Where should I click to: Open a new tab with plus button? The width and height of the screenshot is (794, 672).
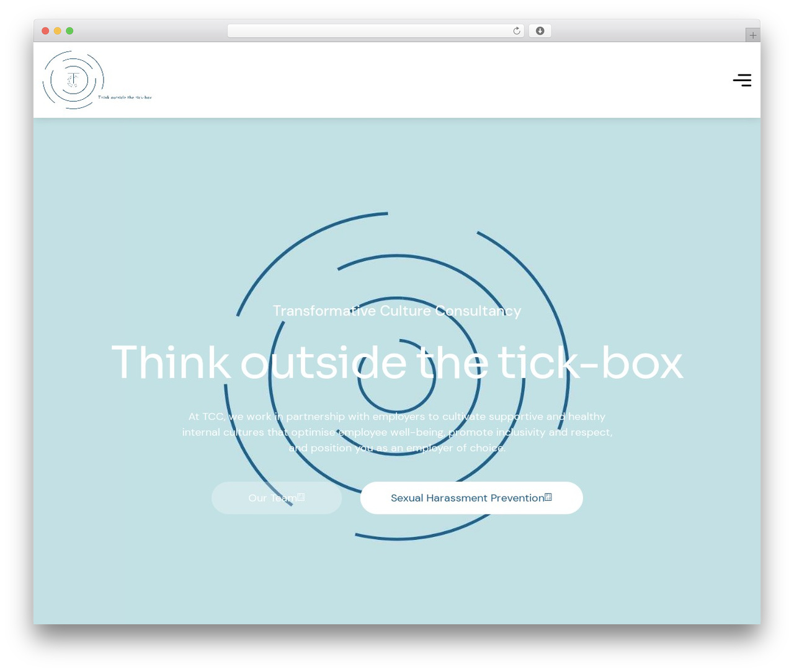coord(752,35)
